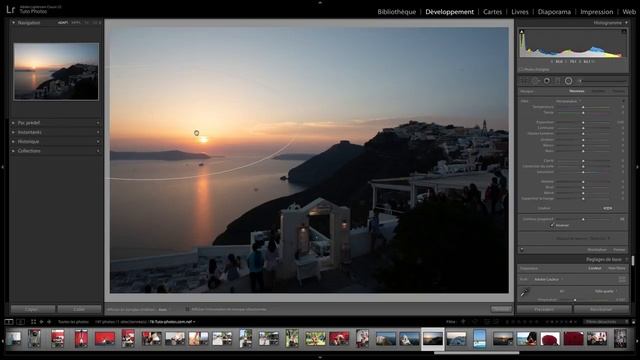Click the Lr application logo
640x360 pixels.
tap(11, 9)
